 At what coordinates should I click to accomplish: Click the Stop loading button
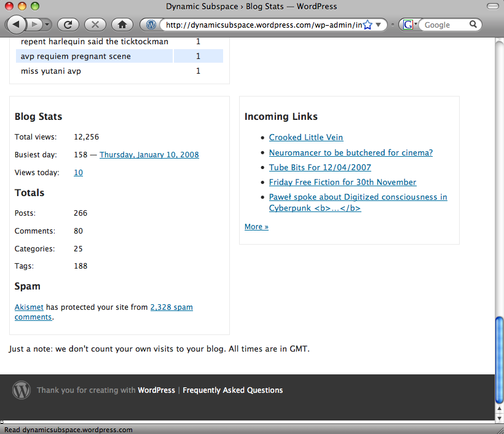click(95, 25)
